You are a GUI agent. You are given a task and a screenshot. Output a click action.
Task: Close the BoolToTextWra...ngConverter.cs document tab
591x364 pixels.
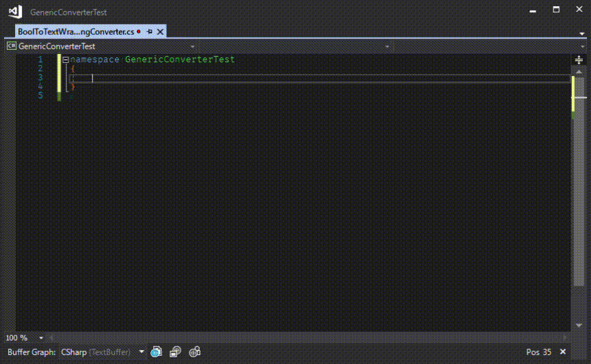coord(160,31)
